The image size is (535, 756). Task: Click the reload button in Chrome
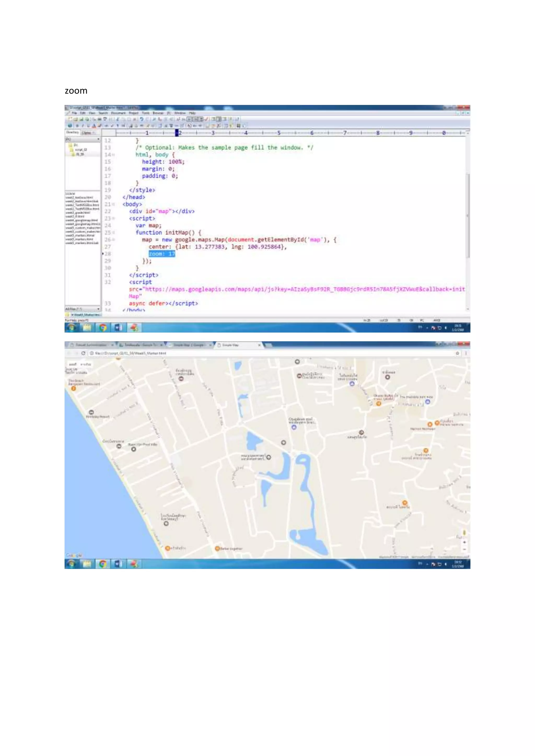[x=83, y=353]
